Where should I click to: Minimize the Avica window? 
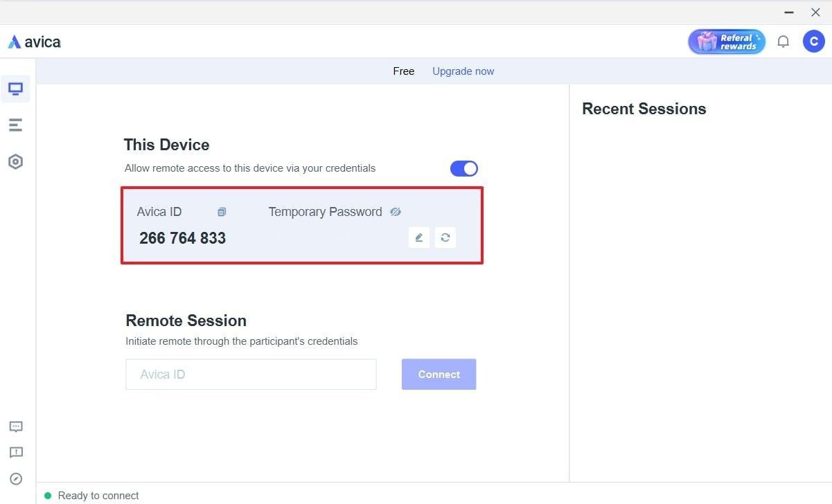(788, 12)
